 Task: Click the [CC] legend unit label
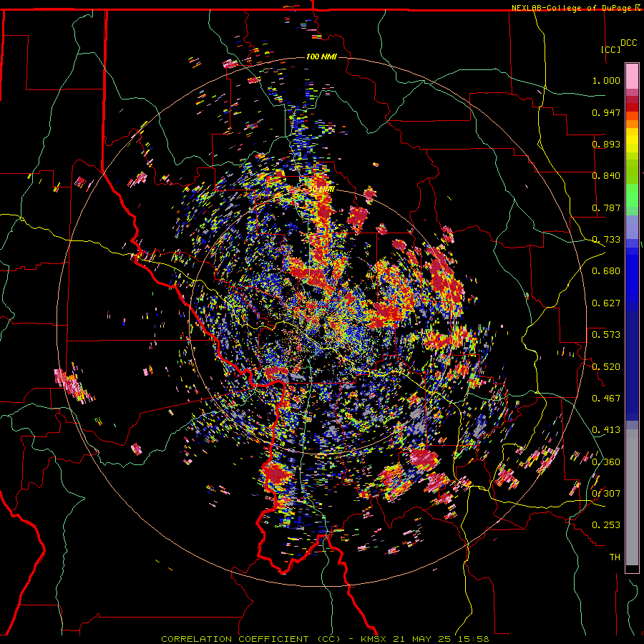pyautogui.click(x=610, y=49)
